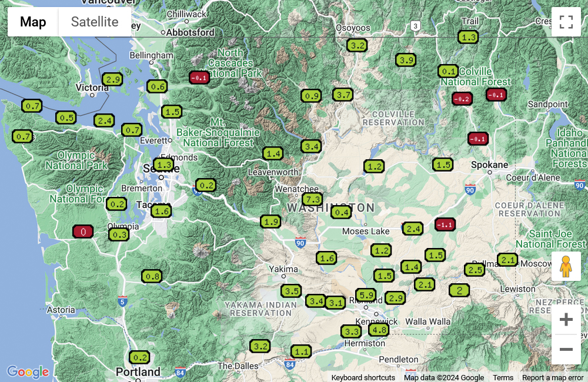
Task: Select the red 0 marker near the coast
Action: pyautogui.click(x=83, y=232)
